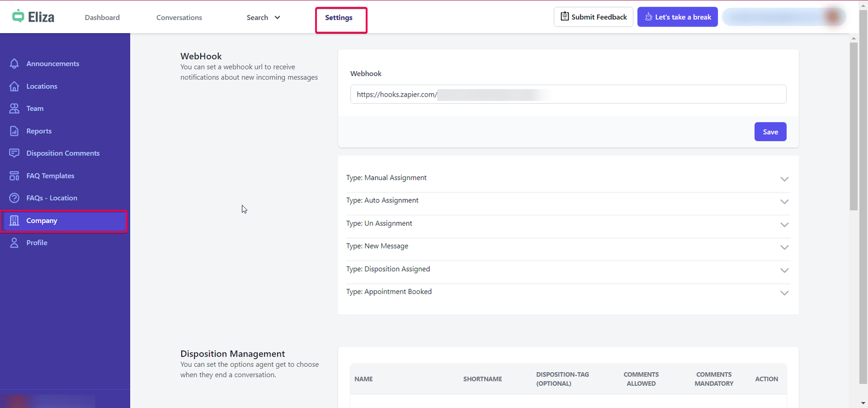Viewport: 868px width, 408px height.
Task: Click the Disposition Comments speech bubble icon
Action: 15,154
